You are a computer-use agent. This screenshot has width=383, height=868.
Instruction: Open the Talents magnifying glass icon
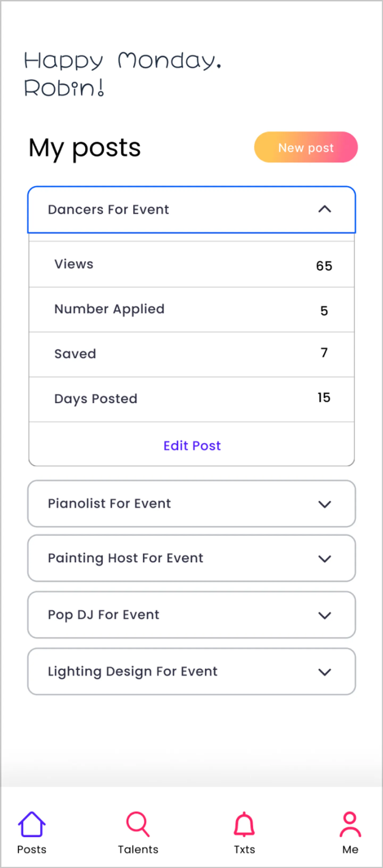click(x=138, y=824)
